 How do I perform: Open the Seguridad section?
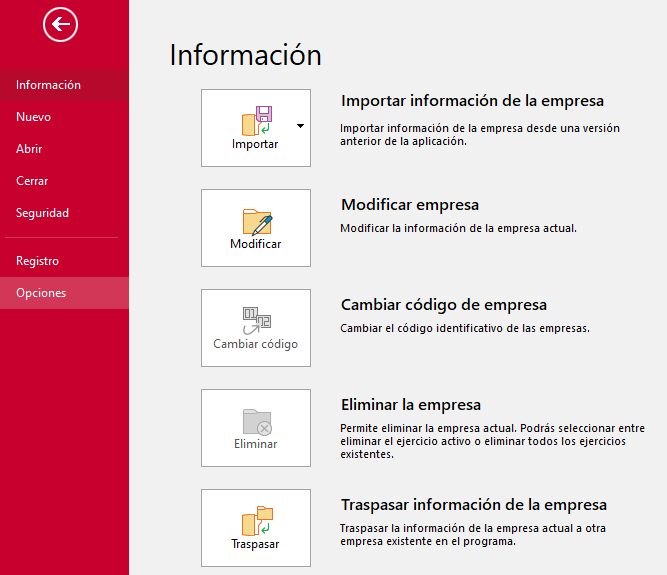pos(42,213)
